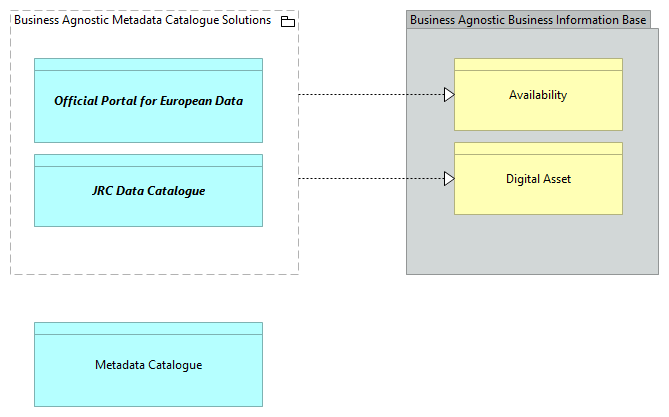
Task: Click the realization arrowhead pointing to Availability
Action: [x=449, y=94]
